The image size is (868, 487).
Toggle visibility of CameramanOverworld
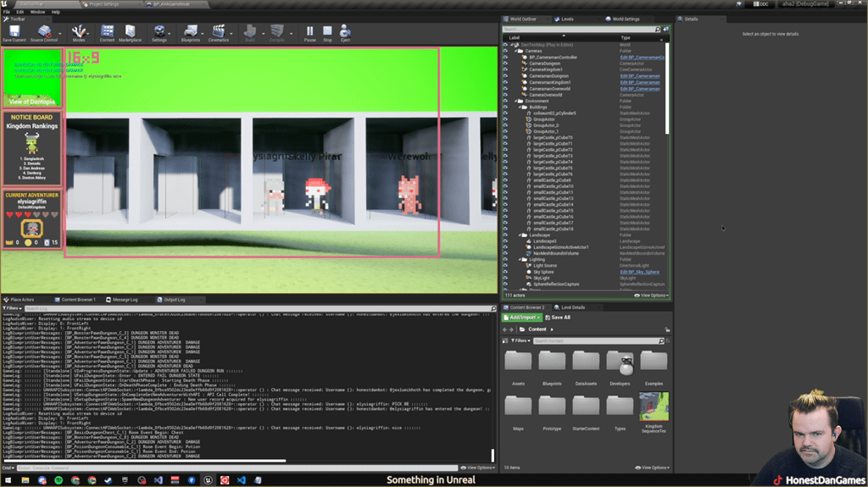[505, 89]
